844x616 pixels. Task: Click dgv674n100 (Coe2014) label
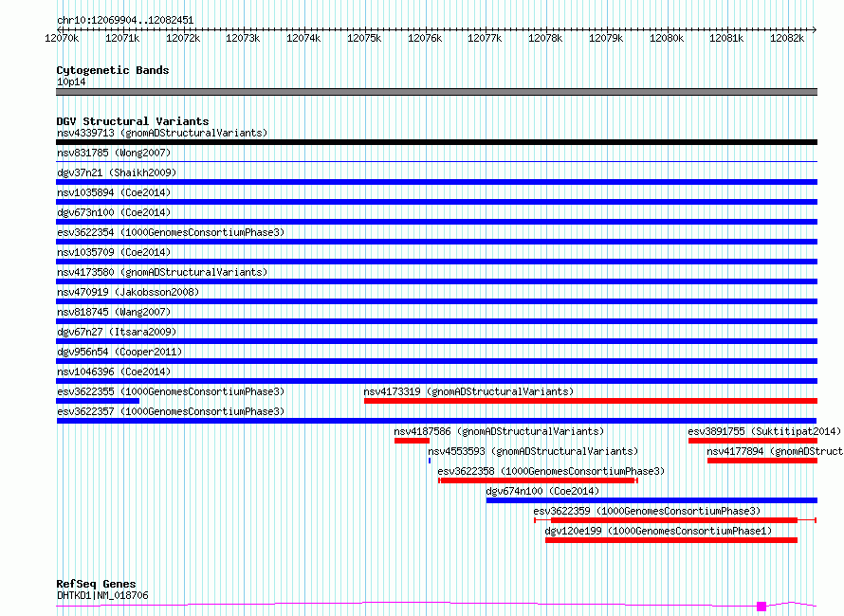tap(542, 491)
